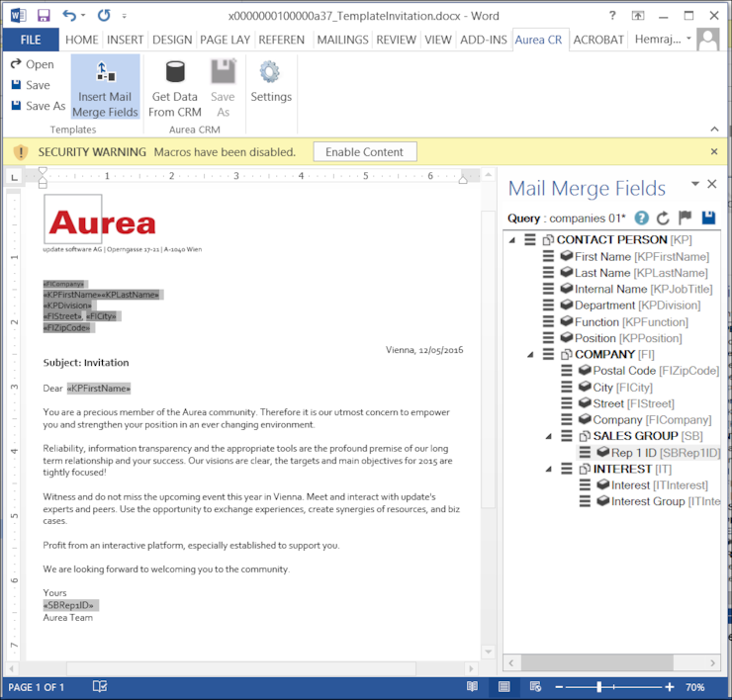Image resolution: width=732 pixels, height=700 pixels.
Task: Select Department [KPDivision] field
Action: pyautogui.click(x=637, y=306)
